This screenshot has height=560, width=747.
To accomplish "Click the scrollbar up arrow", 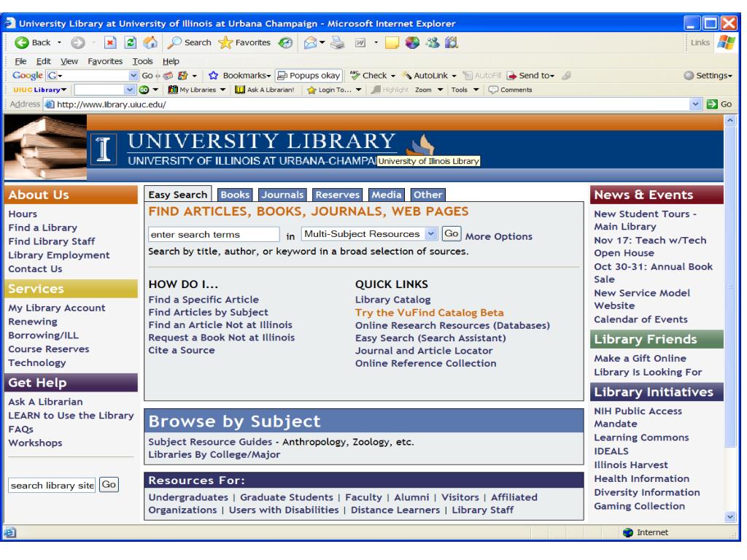I will (x=729, y=121).
